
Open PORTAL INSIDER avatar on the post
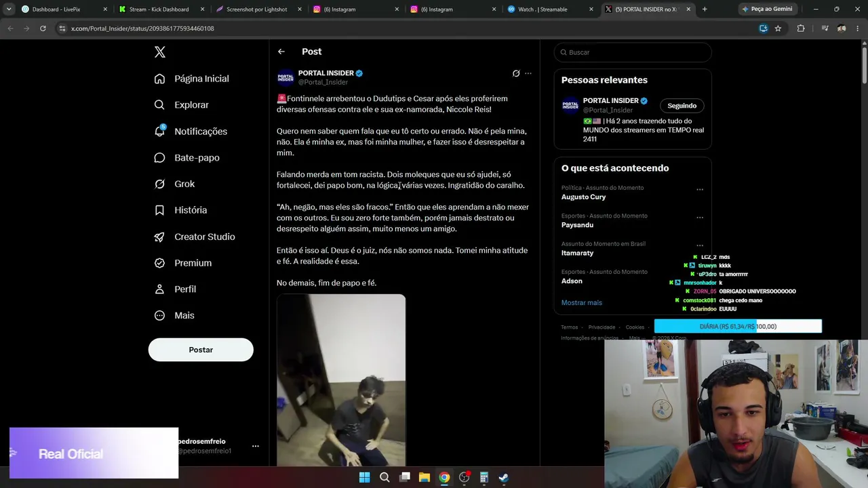pos(285,77)
